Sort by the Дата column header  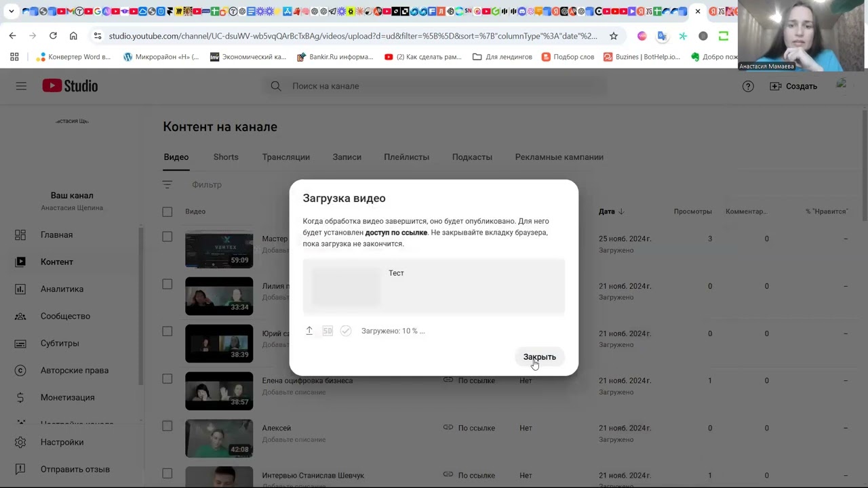611,211
